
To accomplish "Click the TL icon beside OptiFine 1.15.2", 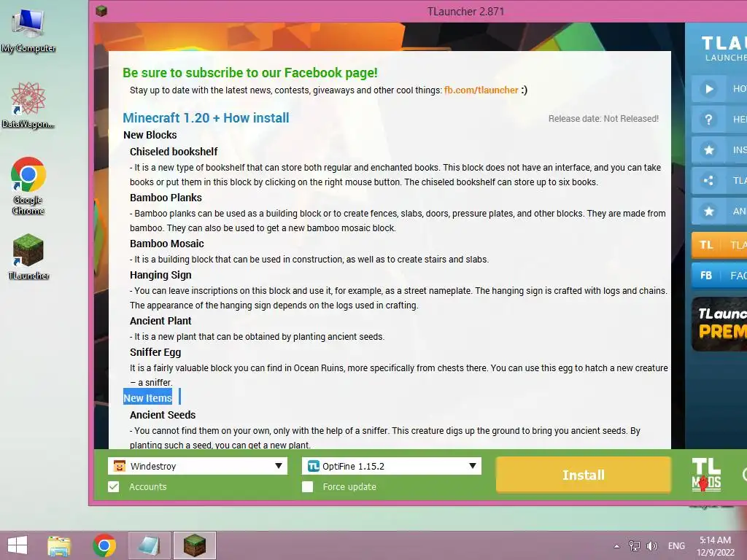I will pos(313,466).
